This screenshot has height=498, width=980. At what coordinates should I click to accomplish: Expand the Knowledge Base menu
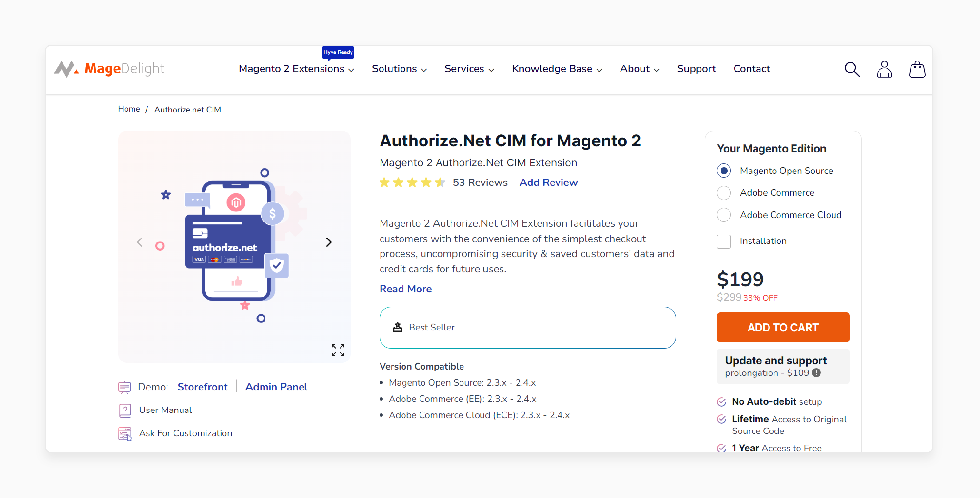[557, 69]
